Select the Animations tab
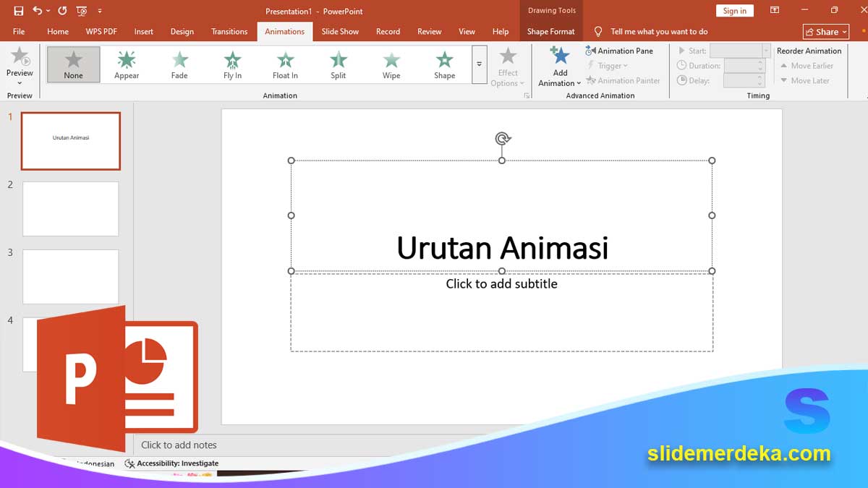This screenshot has width=868, height=488. point(285,31)
